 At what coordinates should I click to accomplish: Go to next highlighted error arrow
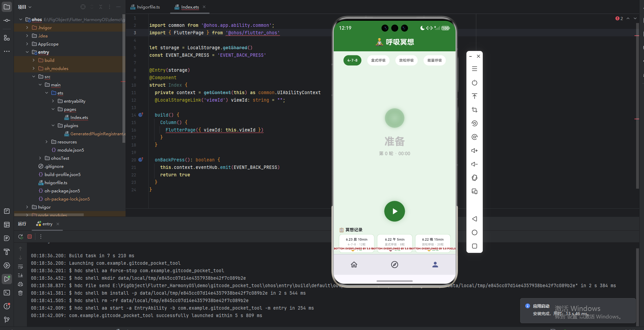pyautogui.click(x=635, y=18)
